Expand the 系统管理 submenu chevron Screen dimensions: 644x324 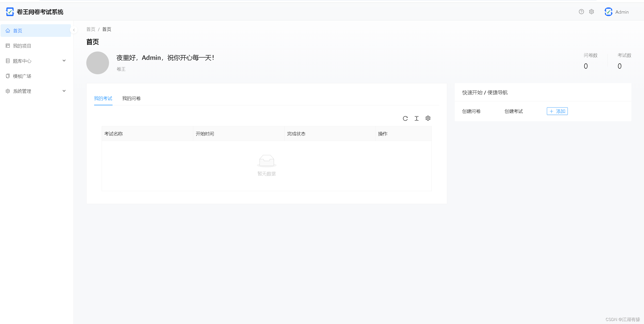coord(64,91)
